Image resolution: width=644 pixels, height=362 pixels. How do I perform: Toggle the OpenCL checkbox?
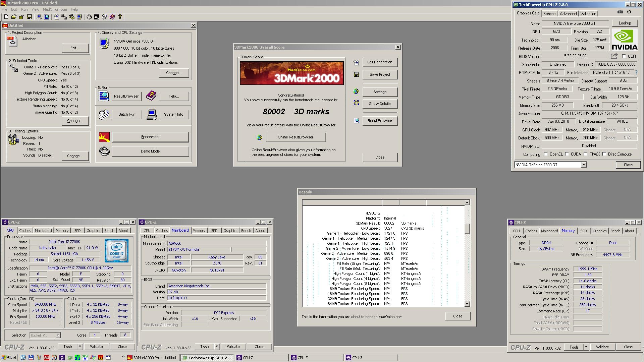coord(546,154)
